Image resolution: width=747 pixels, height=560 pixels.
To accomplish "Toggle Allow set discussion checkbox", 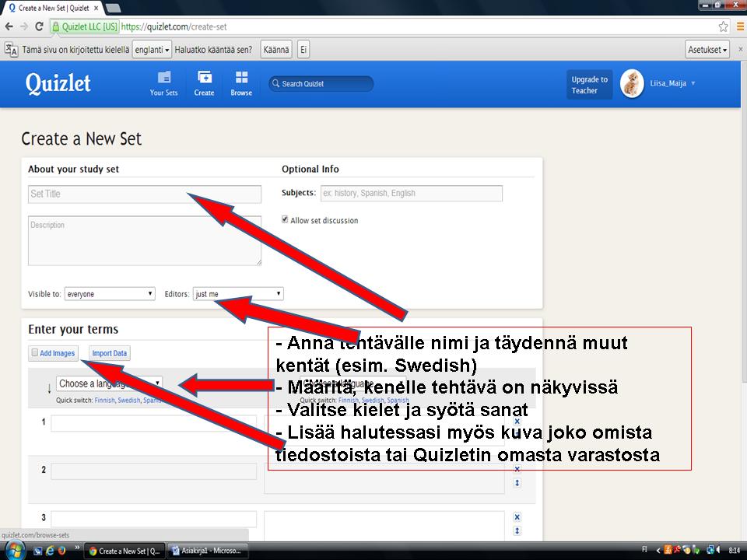I will 286,220.
